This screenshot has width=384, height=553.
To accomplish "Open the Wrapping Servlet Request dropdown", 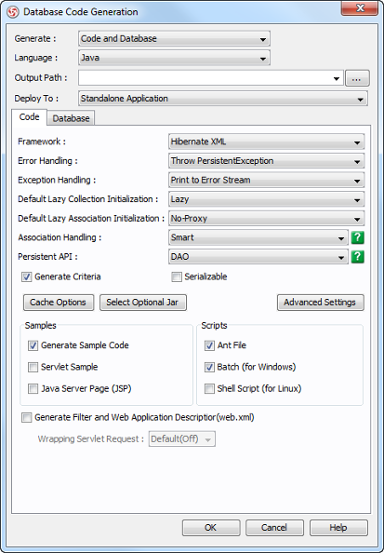I will pyautogui.click(x=182, y=439).
